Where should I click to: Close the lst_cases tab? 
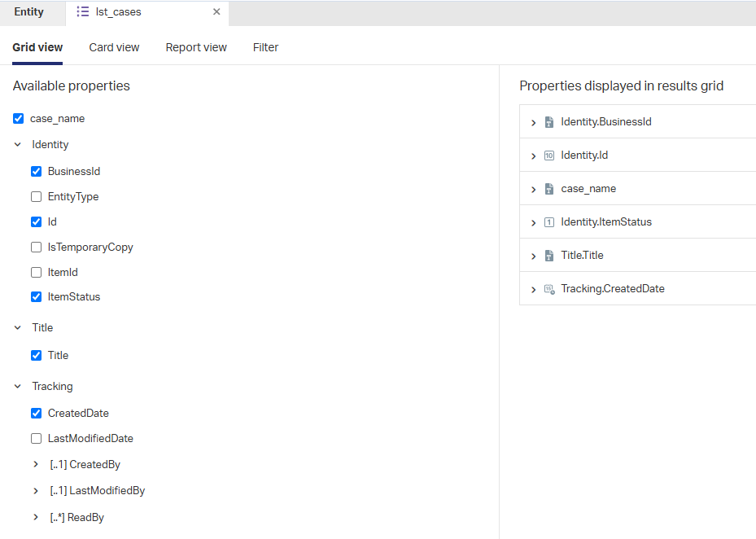pyautogui.click(x=216, y=12)
